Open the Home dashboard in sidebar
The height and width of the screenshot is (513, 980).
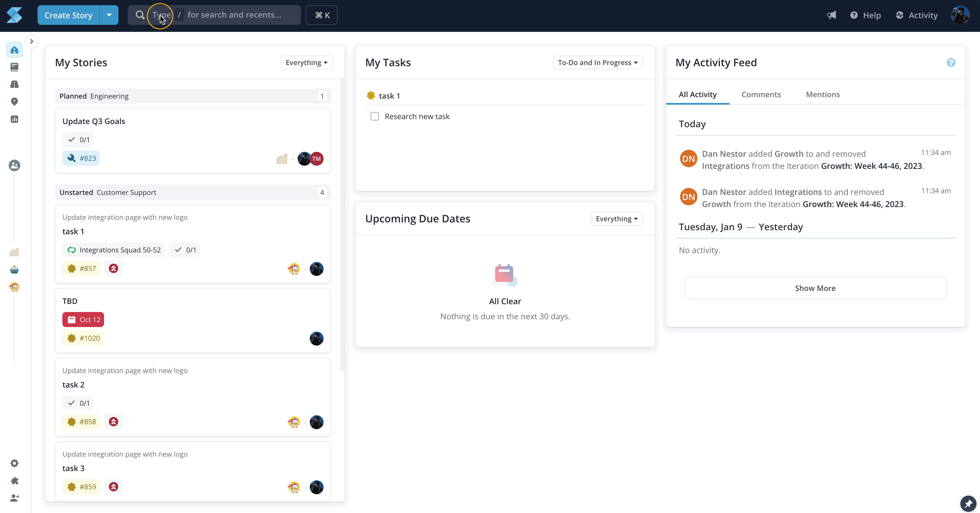(x=14, y=50)
